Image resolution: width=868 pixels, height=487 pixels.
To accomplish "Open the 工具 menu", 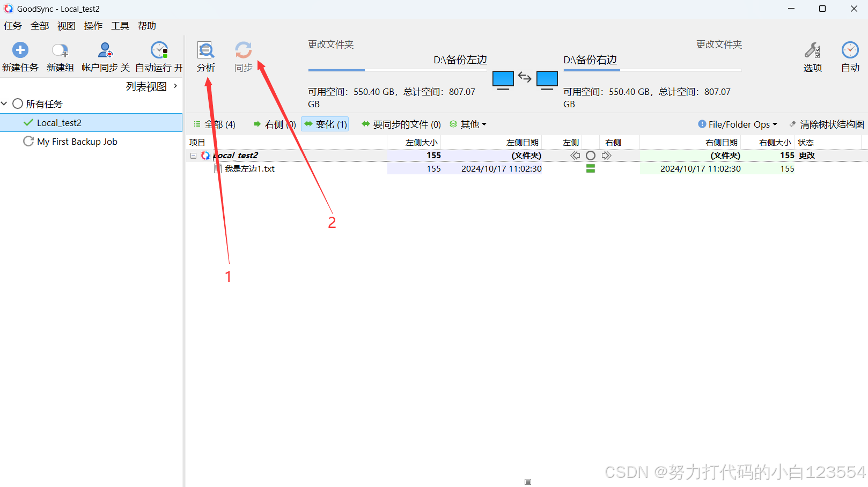I will tap(120, 26).
